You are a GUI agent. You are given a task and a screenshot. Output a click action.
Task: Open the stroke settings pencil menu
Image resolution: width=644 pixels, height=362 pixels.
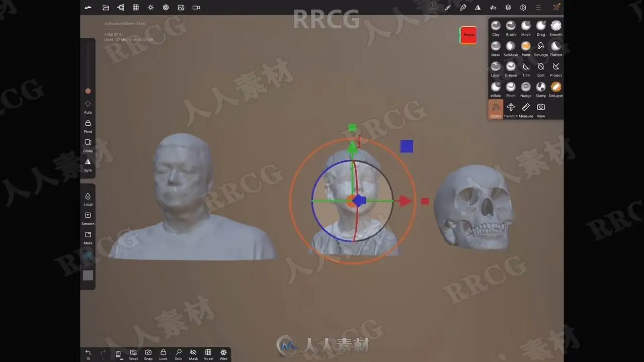pyautogui.click(x=448, y=8)
